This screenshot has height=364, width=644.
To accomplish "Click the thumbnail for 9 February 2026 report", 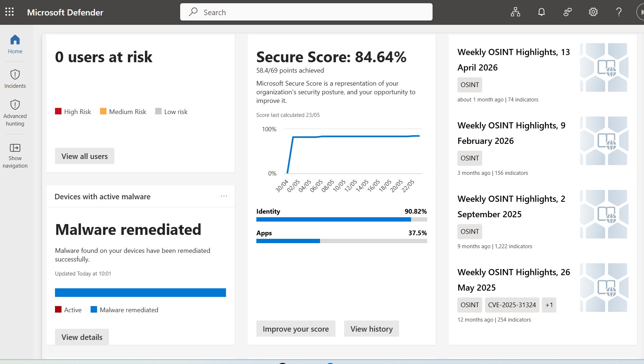I will tap(604, 141).
